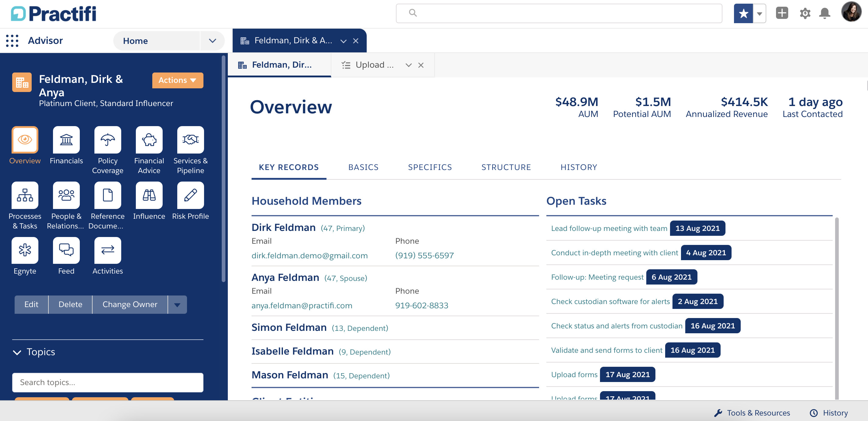Open the Egnyte integration icon
Screen dimensions: 868x421
(25, 250)
